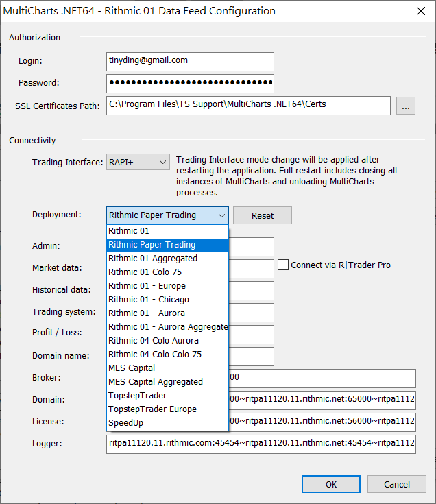
Task: Focus the Broker input field
Action: (x=322, y=379)
